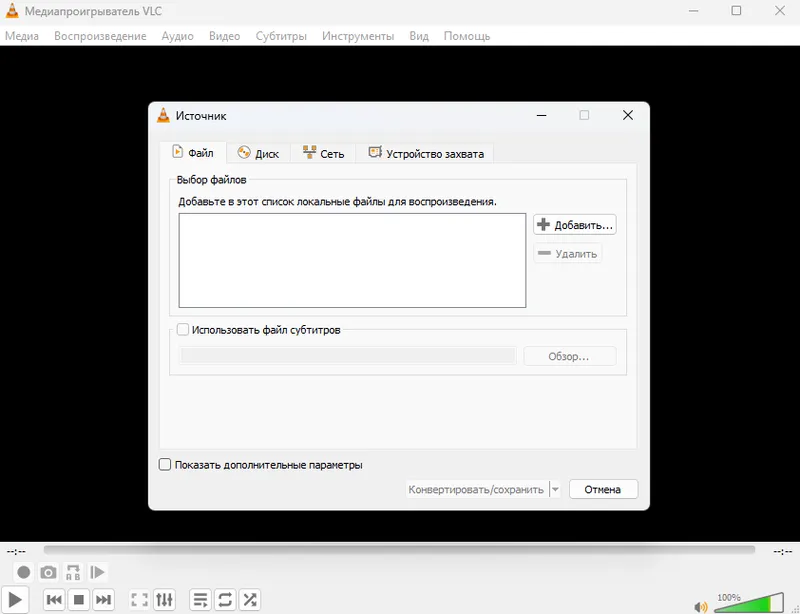This screenshot has height=614, width=800.
Task: Click the Конвертировать/сохранить button
Action: point(477,489)
